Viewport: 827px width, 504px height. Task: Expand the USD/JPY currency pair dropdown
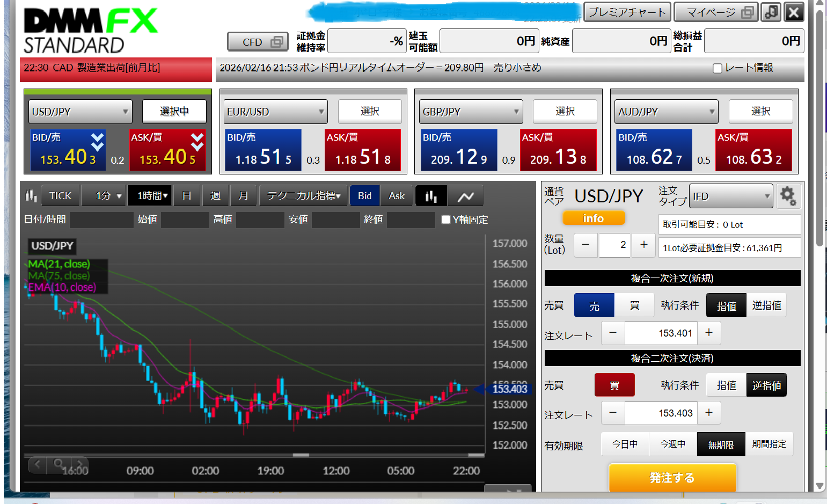coord(80,112)
